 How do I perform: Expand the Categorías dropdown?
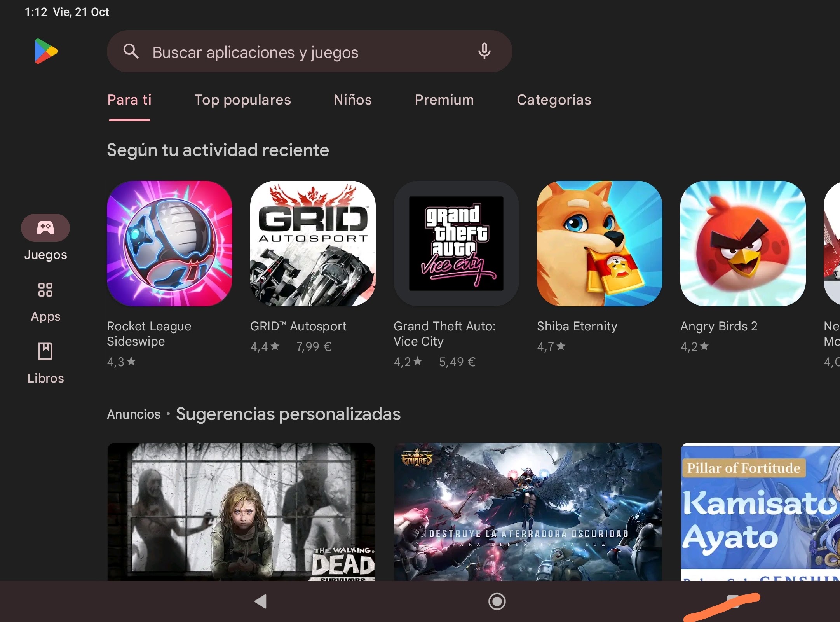[554, 100]
